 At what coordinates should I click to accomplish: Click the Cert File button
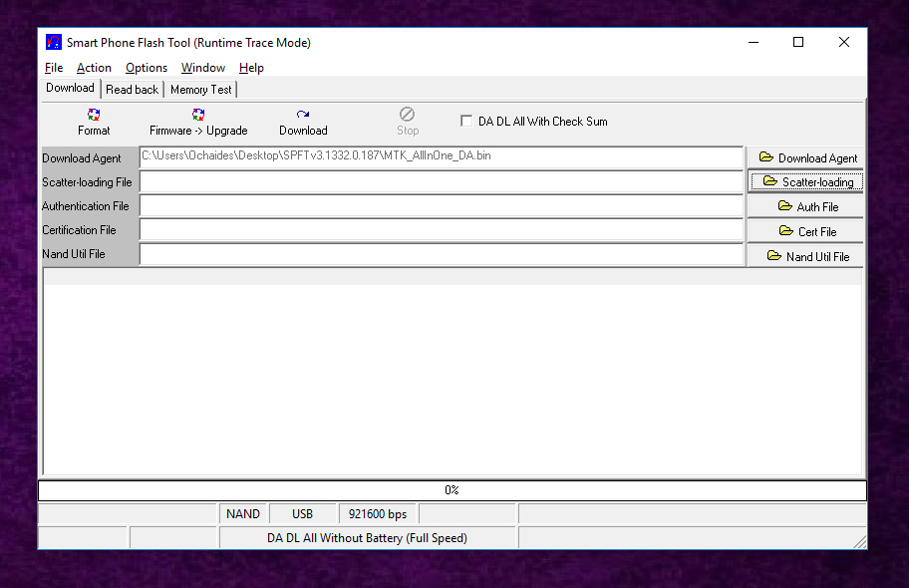tap(805, 231)
